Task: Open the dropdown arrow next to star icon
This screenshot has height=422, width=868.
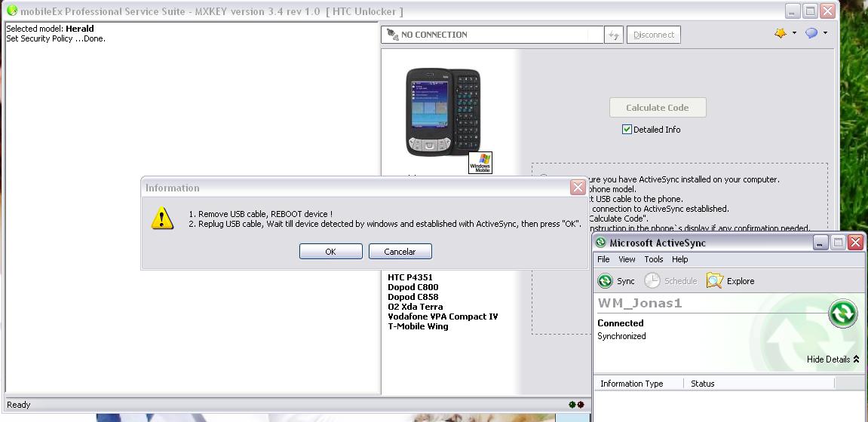Action: [794, 33]
